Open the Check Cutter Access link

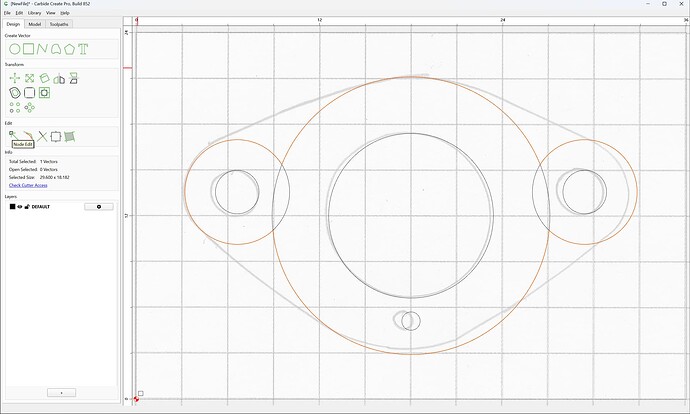(28, 185)
